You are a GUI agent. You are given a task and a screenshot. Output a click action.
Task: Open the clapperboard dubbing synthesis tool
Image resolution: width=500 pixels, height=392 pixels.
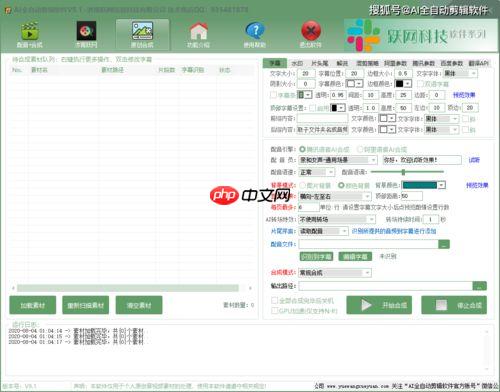tap(30, 35)
